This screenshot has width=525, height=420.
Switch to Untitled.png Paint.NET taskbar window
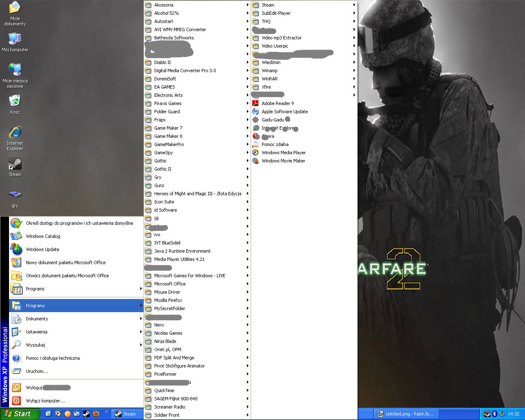(405, 414)
